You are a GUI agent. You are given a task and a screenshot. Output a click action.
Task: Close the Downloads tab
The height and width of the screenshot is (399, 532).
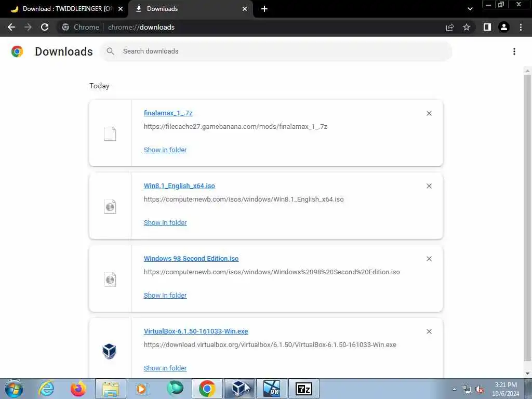[245, 9]
